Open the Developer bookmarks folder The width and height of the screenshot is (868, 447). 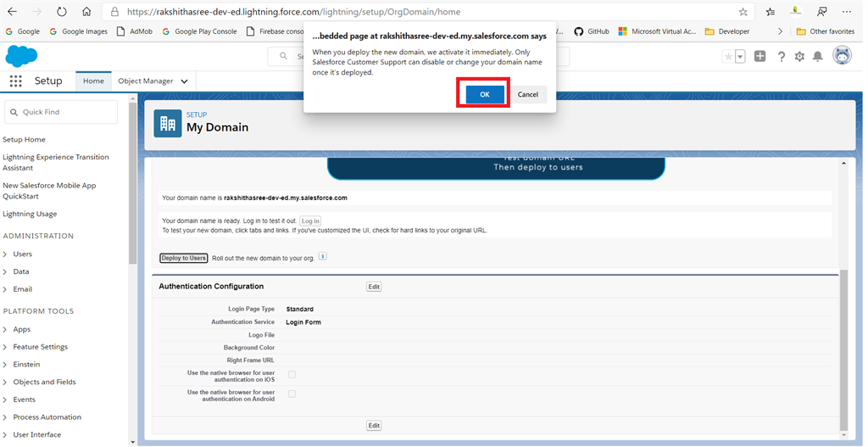click(x=727, y=31)
